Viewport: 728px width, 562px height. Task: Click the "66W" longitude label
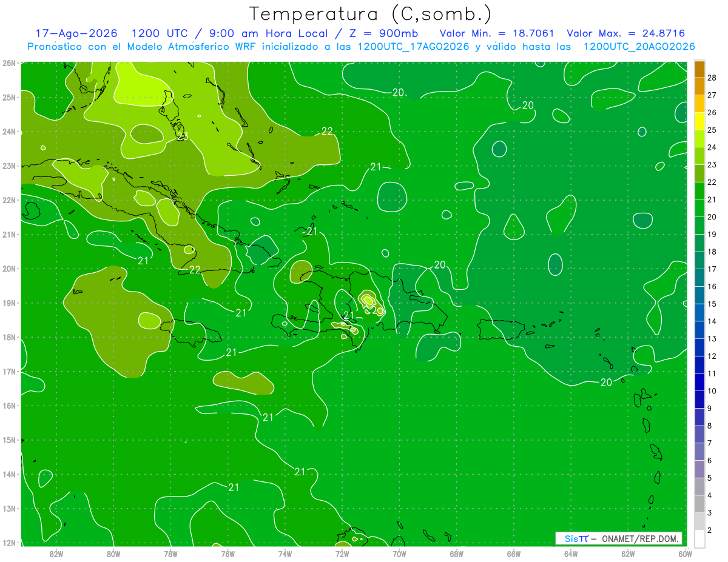point(513,554)
